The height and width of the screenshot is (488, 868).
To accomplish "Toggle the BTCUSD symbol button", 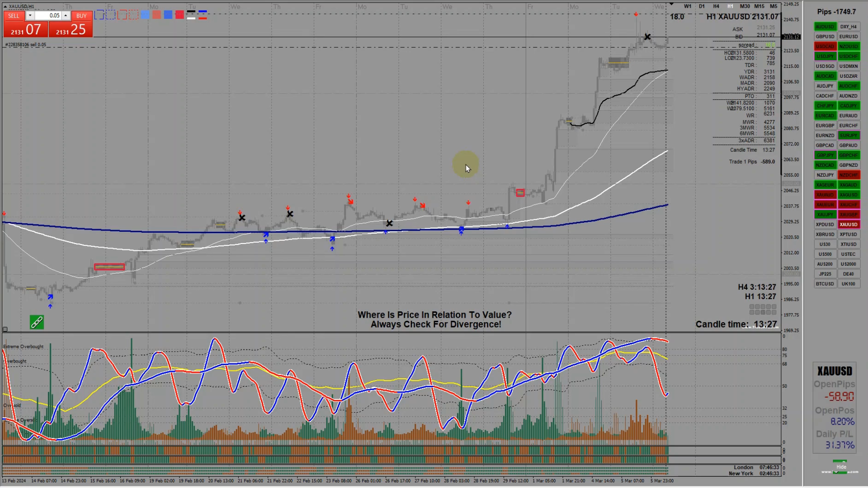I will click(x=825, y=284).
